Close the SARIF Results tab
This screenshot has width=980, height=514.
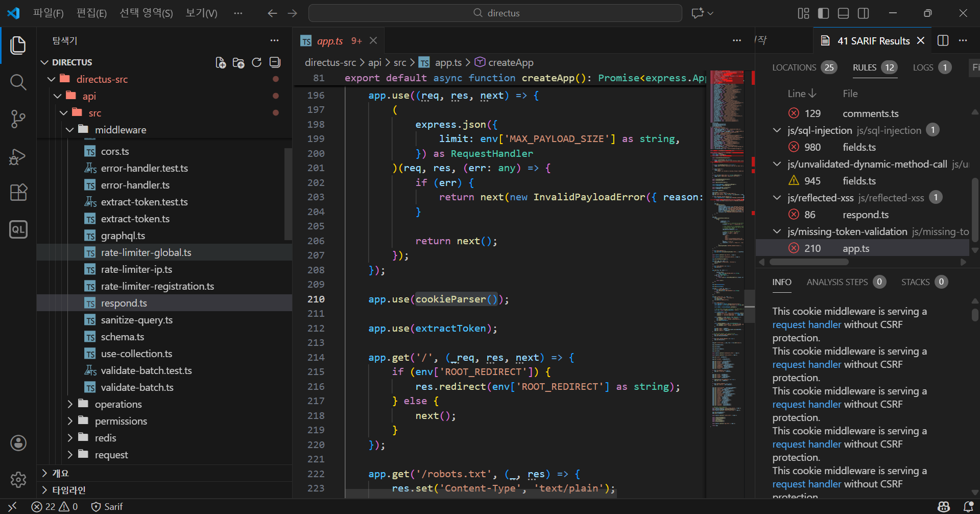pyautogui.click(x=921, y=40)
